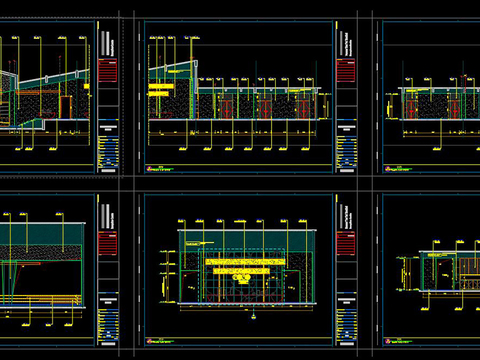Select red title block in bottom-middle sheet
Viewport: 480px width, 360px height.
pyautogui.click(x=346, y=243)
